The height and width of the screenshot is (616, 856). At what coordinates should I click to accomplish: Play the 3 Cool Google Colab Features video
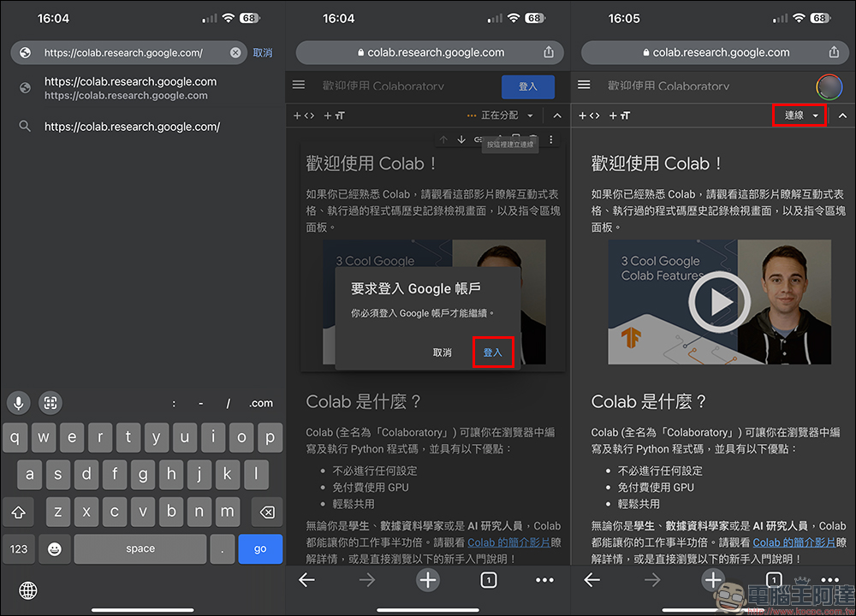coord(720,302)
